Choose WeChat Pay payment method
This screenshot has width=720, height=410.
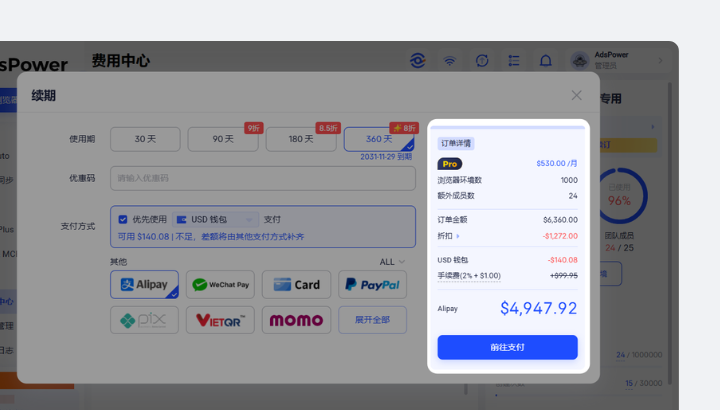tap(220, 285)
